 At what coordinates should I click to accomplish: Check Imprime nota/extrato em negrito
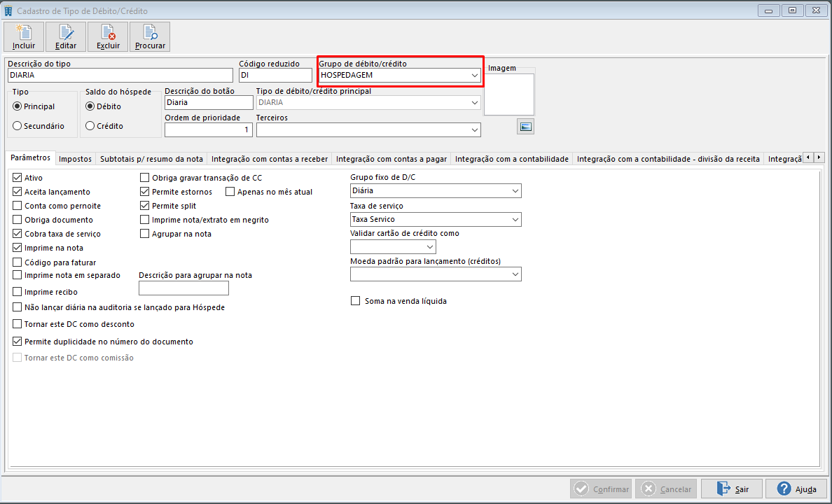145,220
